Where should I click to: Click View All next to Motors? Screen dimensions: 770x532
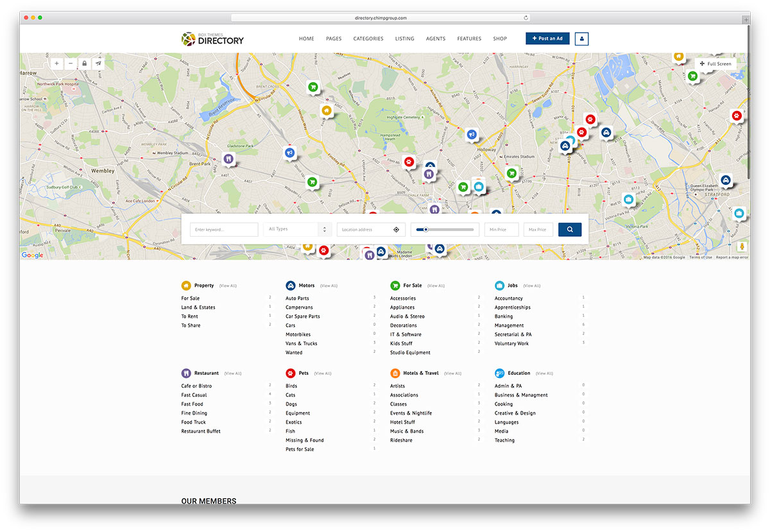point(329,286)
